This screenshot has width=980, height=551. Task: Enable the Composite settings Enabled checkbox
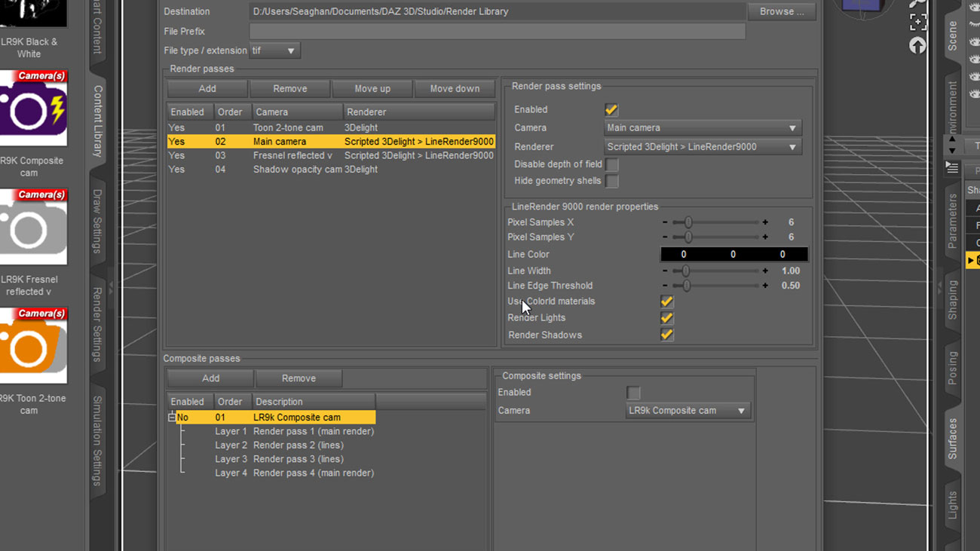[x=633, y=393]
